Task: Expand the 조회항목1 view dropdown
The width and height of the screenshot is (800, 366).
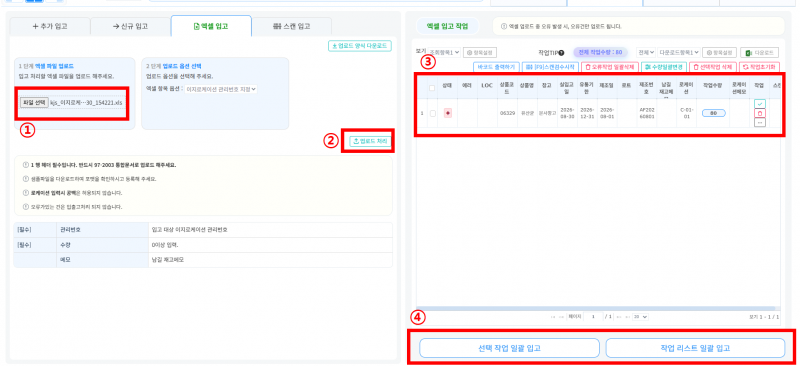Action: pyautogui.click(x=444, y=52)
